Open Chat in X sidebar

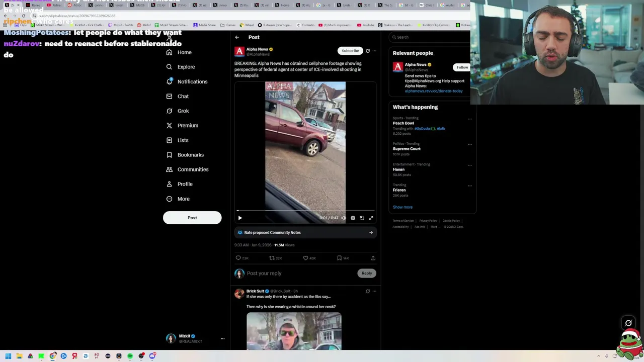click(x=177, y=96)
